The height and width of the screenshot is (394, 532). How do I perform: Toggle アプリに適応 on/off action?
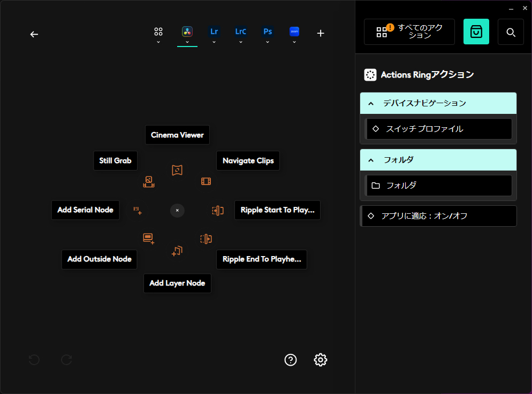pos(438,216)
